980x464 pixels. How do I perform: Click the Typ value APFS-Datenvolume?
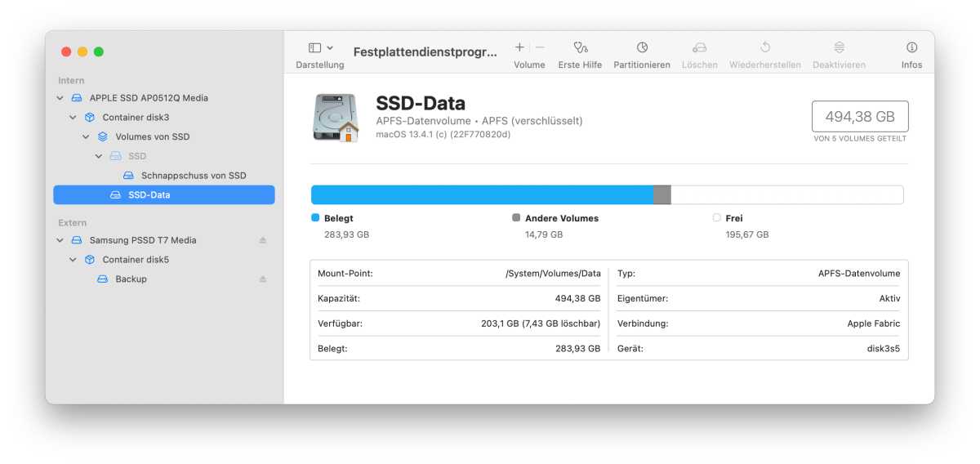[859, 274]
